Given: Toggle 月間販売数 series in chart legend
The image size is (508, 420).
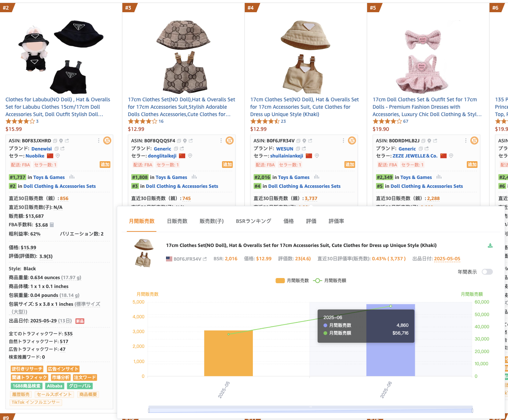Looking at the screenshot, I should tap(292, 281).
